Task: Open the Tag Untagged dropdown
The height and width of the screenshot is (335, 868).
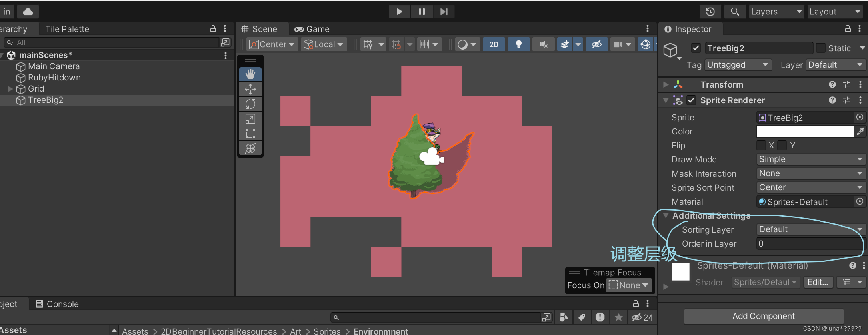Action: click(x=738, y=65)
